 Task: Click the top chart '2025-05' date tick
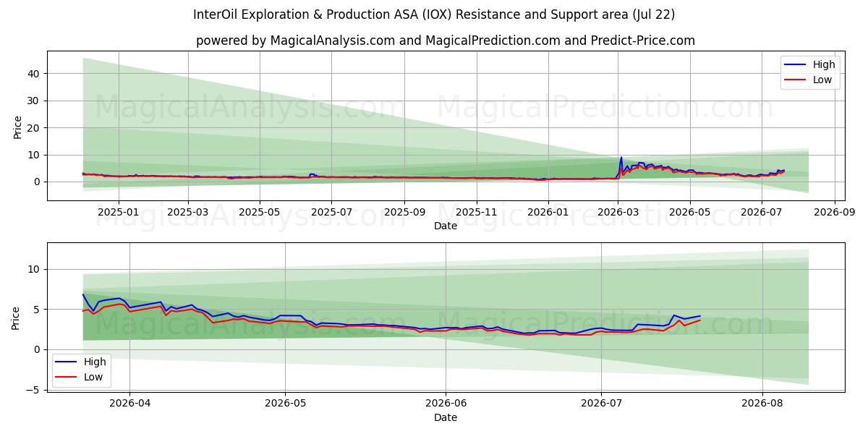[260, 213]
